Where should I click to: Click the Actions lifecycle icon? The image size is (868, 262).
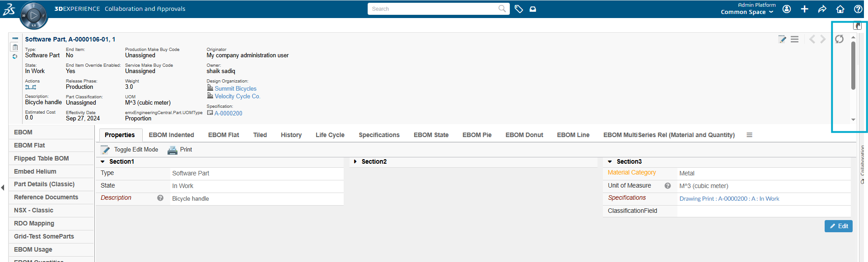click(31, 87)
